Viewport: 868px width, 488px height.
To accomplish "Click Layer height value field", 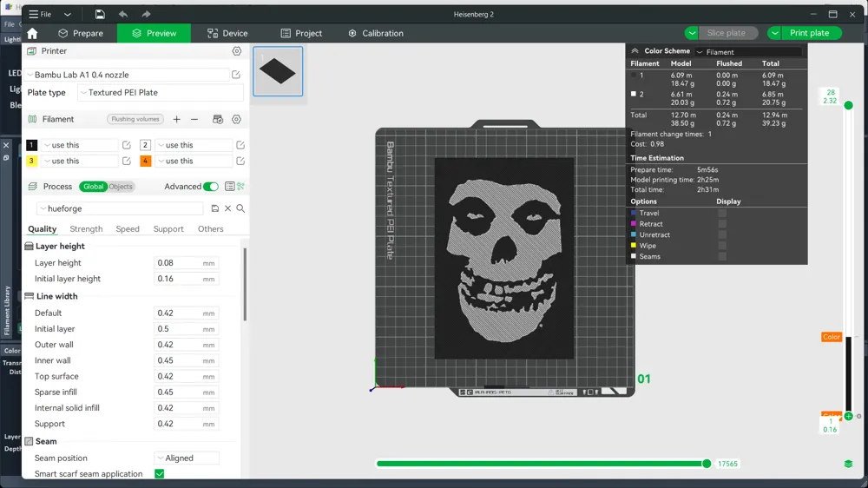I will pyautogui.click(x=186, y=263).
